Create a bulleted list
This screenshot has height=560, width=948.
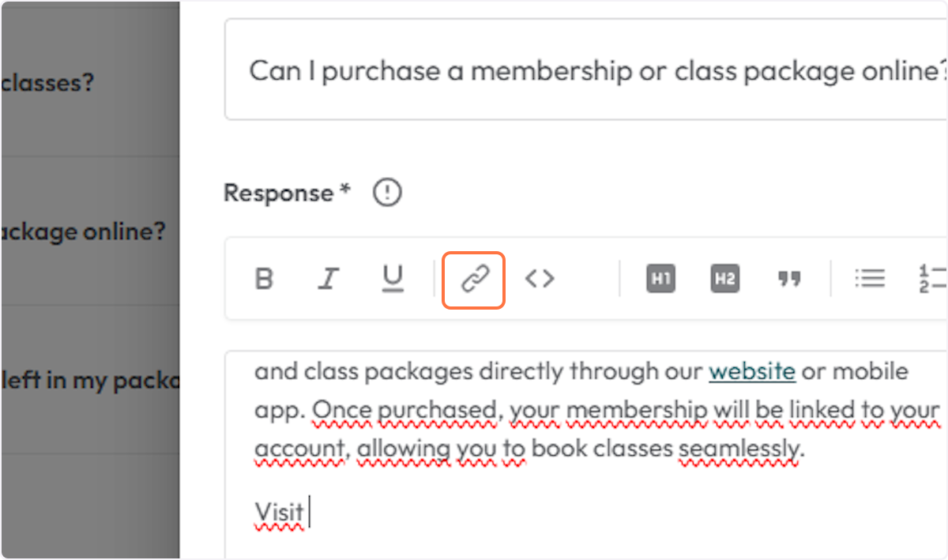coord(869,279)
